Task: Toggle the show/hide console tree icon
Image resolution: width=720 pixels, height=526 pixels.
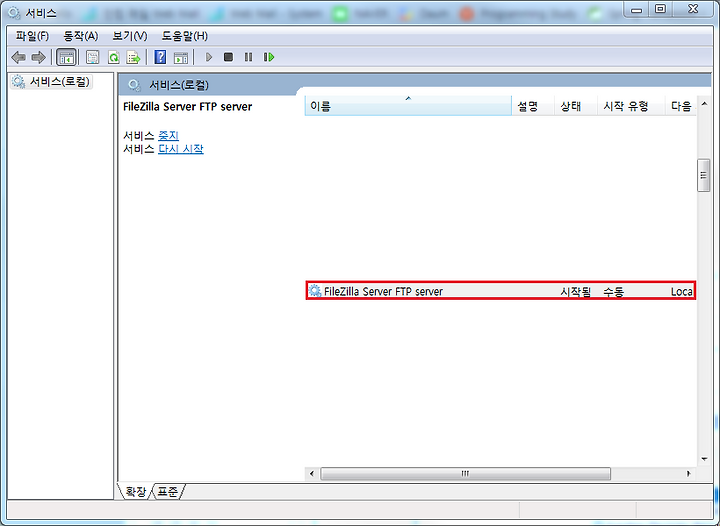Action: [x=66, y=57]
